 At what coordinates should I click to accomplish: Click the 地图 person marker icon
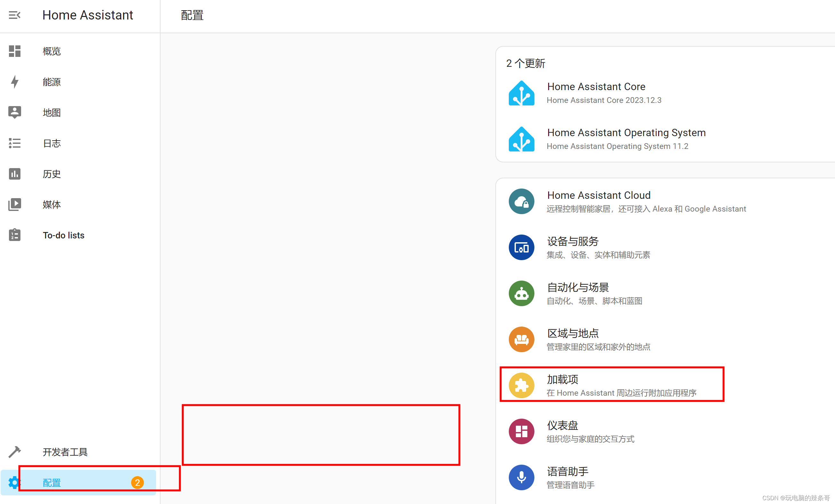[x=15, y=112]
